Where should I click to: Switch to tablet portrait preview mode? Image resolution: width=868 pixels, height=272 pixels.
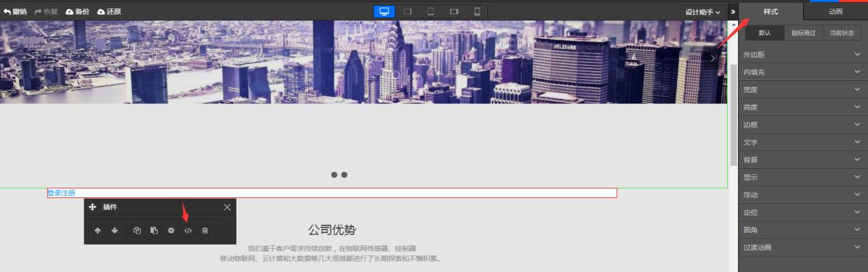click(x=431, y=12)
